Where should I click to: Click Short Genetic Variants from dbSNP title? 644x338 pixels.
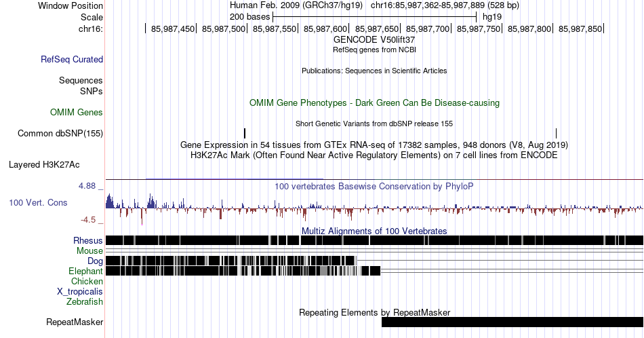(374, 124)
